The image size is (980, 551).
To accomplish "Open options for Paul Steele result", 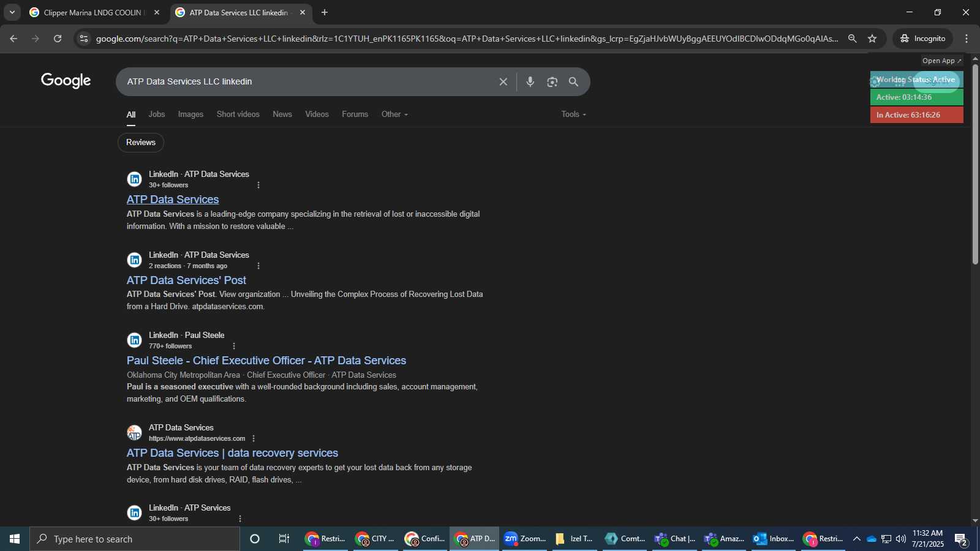I will 234,346.
